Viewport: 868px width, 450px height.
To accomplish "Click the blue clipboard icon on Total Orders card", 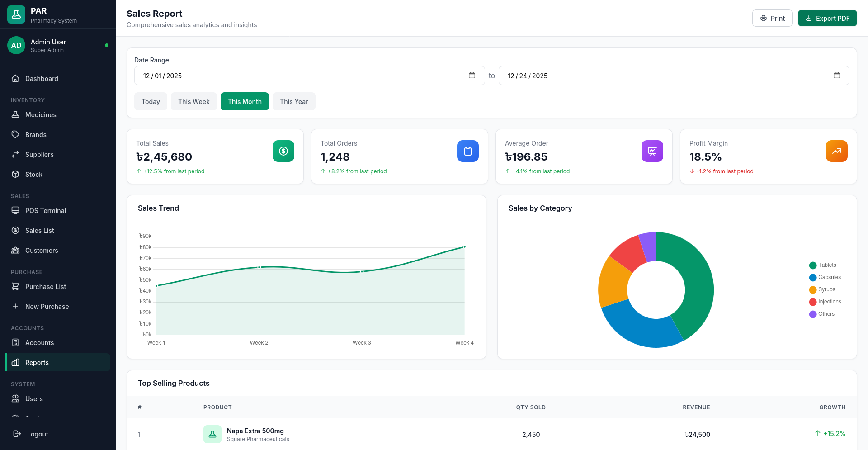I will click(467, 151).
